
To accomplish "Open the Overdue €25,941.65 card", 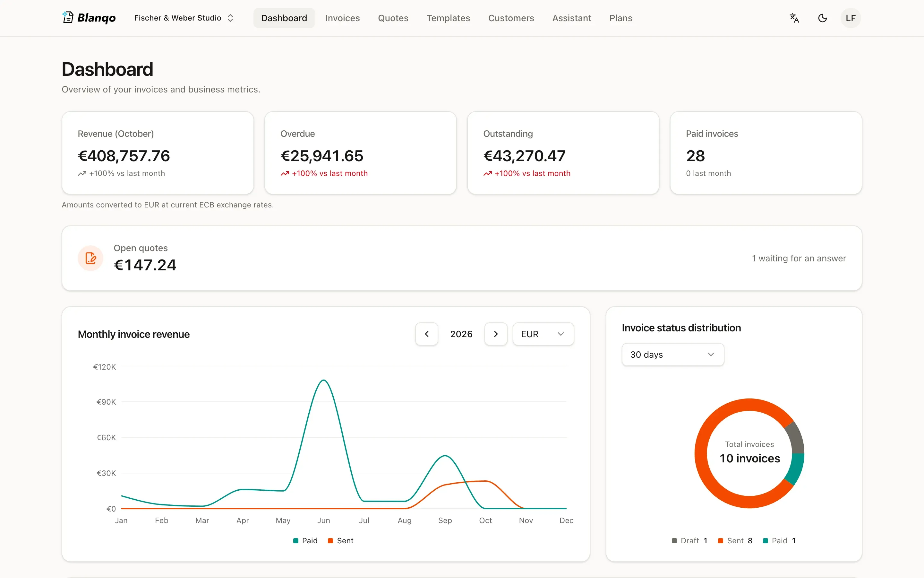I will pyautogui.click(x=360, y=153).
